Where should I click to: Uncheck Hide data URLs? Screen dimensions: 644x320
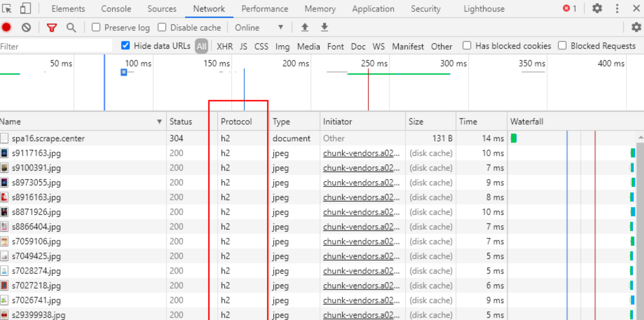[x=125, y=45]
